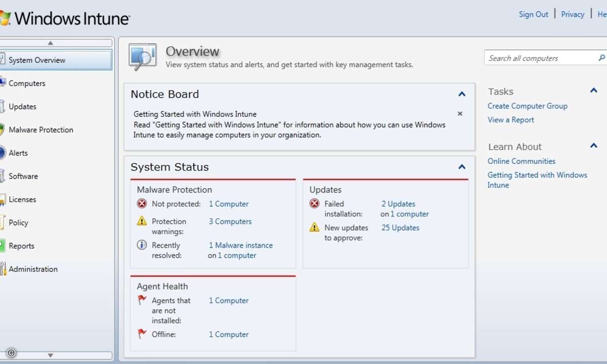
Task: Click the red error icon beside Not protected
Action: tap(142, 204)
